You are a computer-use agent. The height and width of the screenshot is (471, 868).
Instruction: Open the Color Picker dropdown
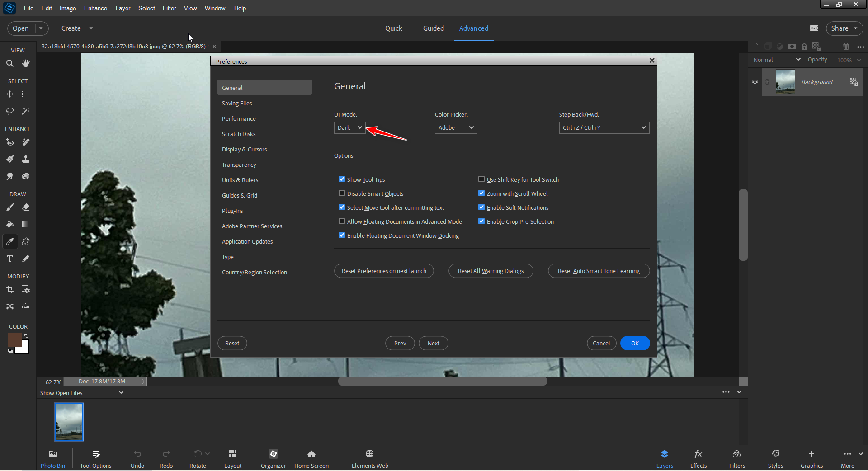point(455,127)
